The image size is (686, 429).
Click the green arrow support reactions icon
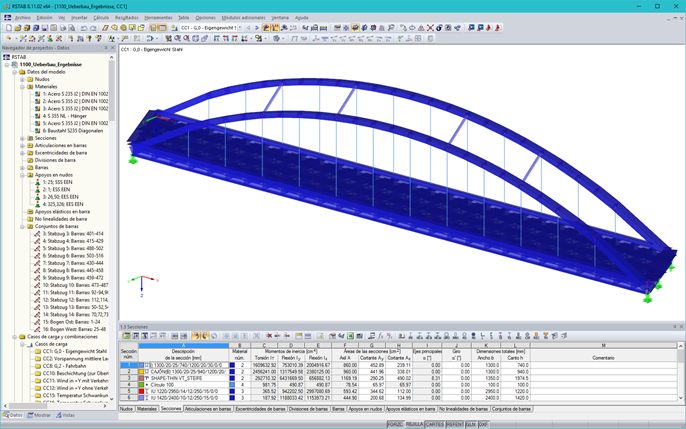coord(400,38)
